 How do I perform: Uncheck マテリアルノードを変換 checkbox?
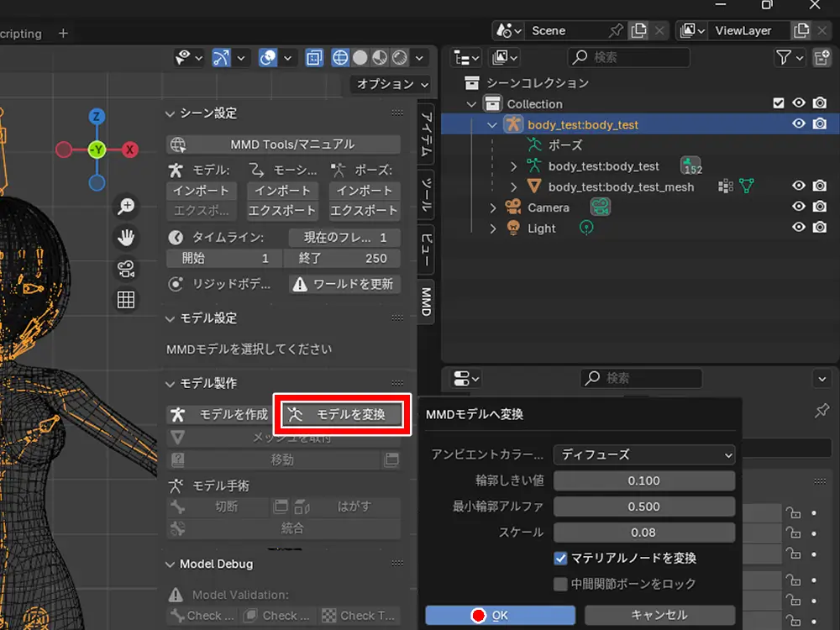point(560,558)
